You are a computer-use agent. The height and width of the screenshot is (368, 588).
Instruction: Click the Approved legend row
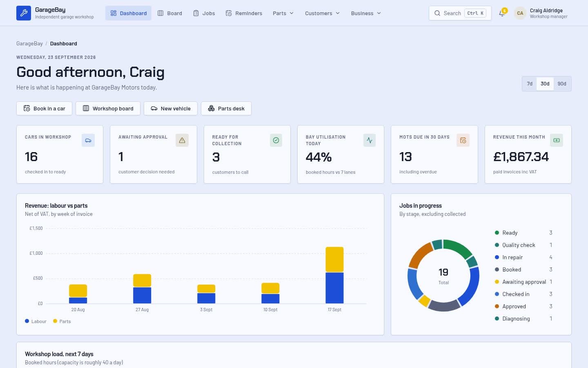523,306
